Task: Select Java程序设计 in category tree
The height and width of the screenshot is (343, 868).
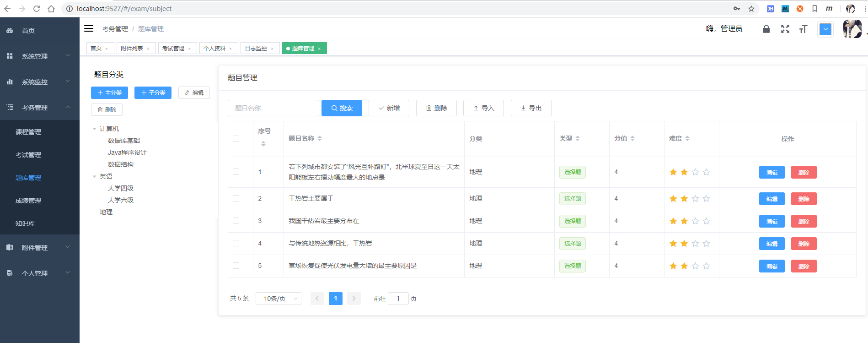Action: pyautogui.click(x=127, y=152)
